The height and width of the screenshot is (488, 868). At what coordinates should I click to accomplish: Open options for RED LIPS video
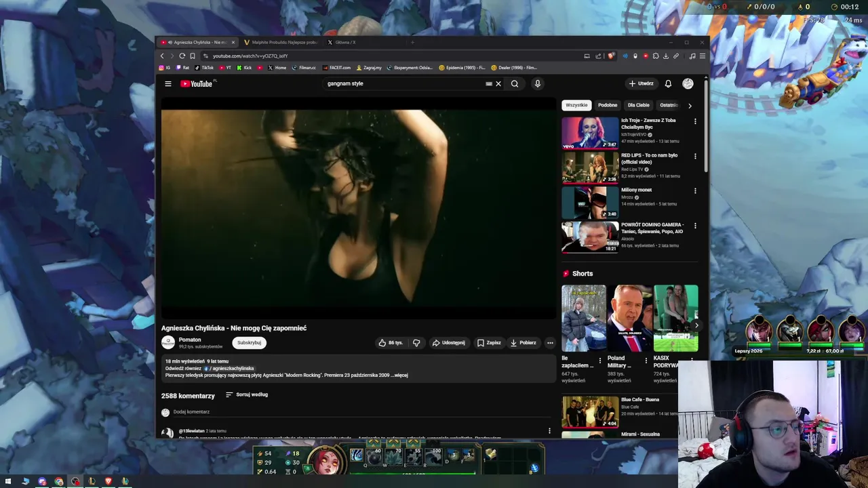coord(694,156)
